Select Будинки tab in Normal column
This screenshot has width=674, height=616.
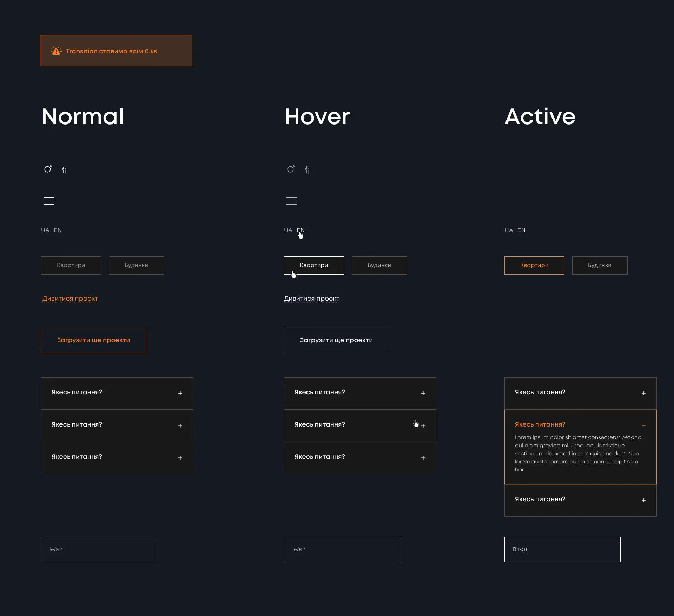pyautogui.click(x=136, y=265)
